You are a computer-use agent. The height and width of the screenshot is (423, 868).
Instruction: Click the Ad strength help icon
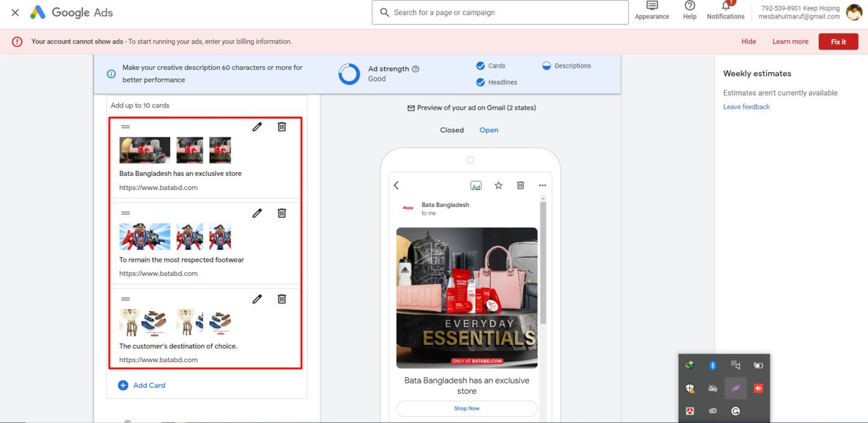[416, 69]
